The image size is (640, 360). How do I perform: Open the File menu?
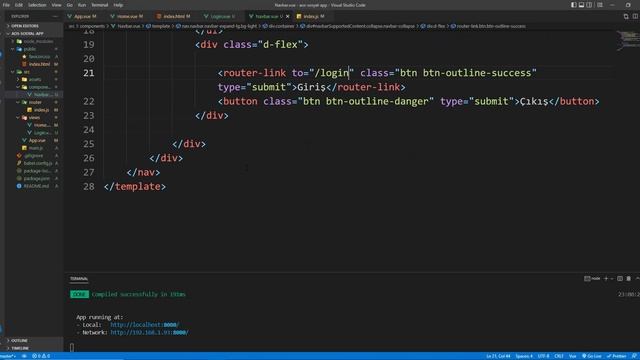coord(6,5)
